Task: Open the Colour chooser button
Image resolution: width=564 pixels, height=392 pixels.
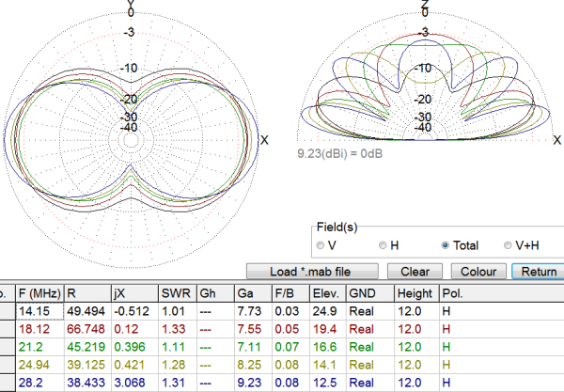Action: (x=478, y=272)
